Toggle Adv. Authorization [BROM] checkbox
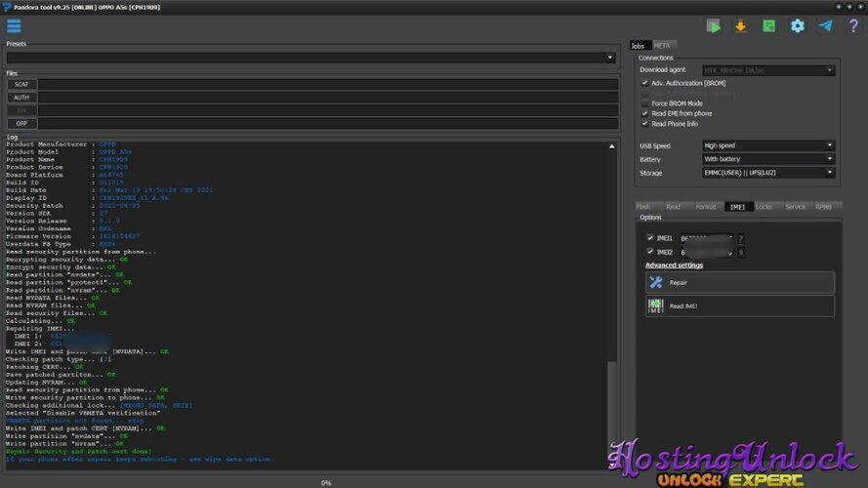The image size is (868, 488). pyautogui.click(x=644, y=83)
